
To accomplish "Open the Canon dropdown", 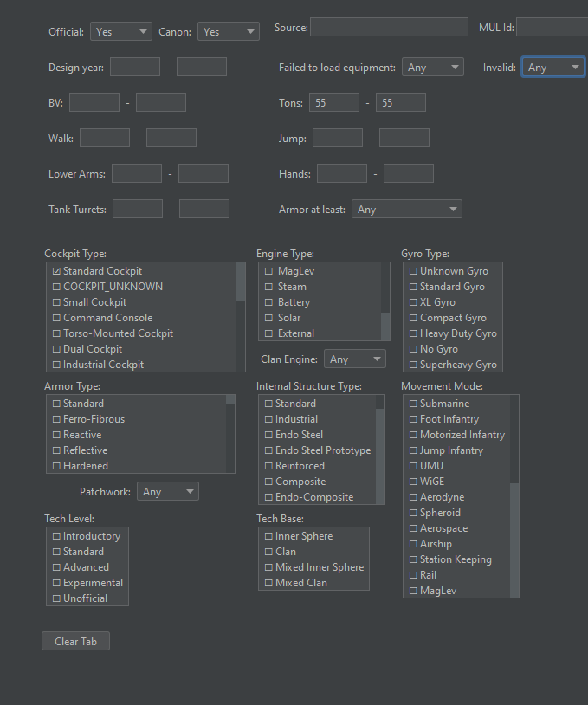I will click(x=229, y=31).
